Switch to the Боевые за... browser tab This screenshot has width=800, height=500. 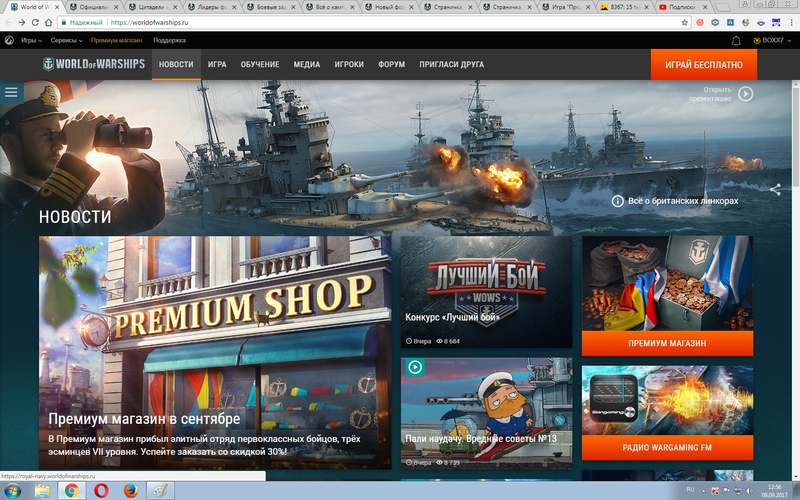271,7
